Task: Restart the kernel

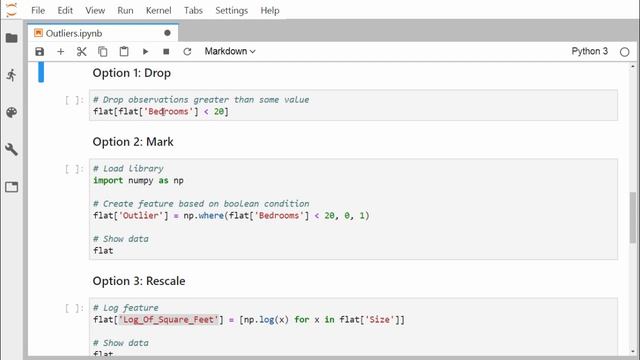Action: point(187,51)
